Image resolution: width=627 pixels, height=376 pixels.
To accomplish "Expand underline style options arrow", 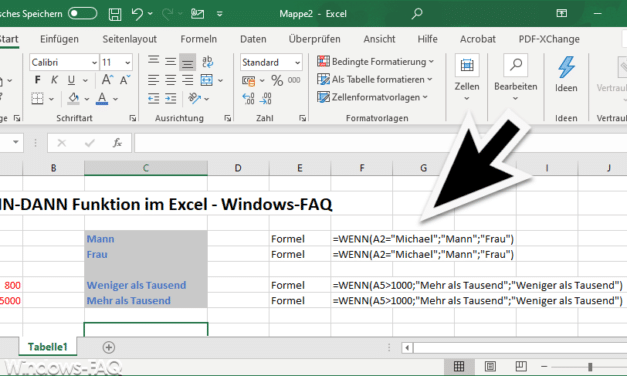I will 85,80.
